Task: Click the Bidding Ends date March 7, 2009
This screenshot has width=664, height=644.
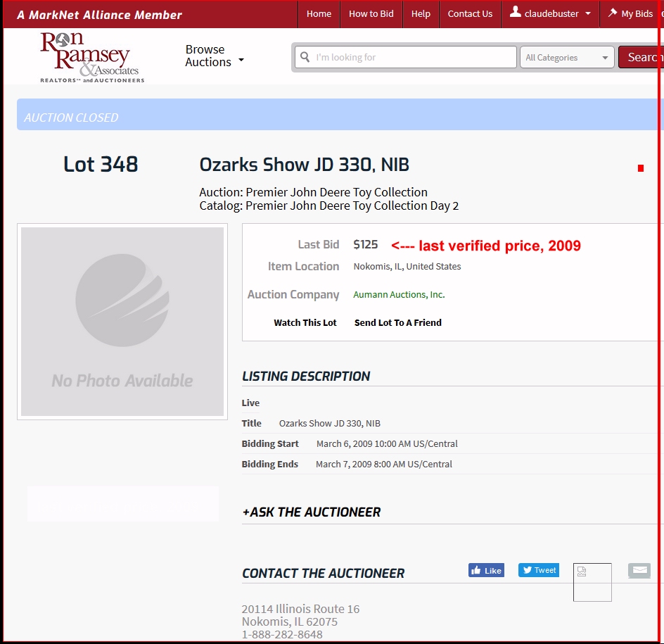Action: tap(383, 464)
